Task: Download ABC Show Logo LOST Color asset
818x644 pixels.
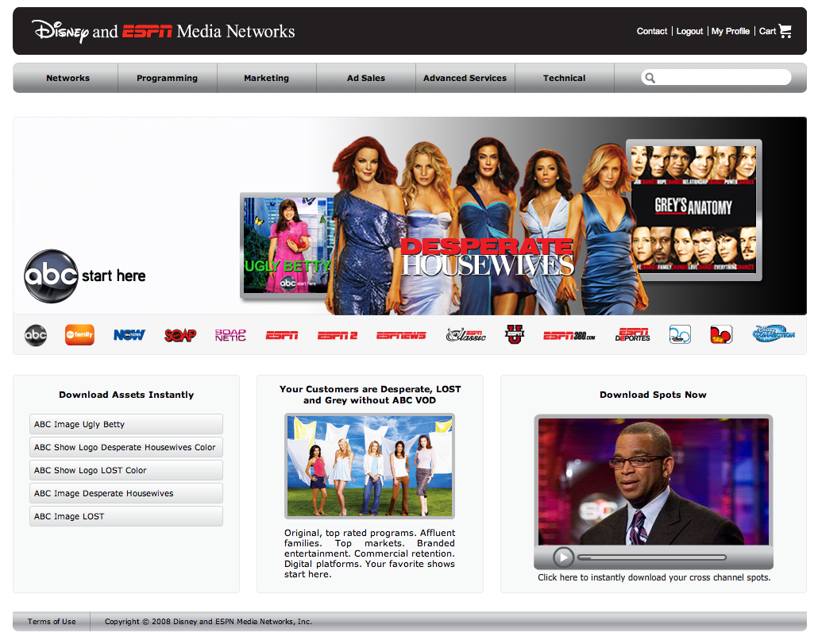Action: coord(125,470)
